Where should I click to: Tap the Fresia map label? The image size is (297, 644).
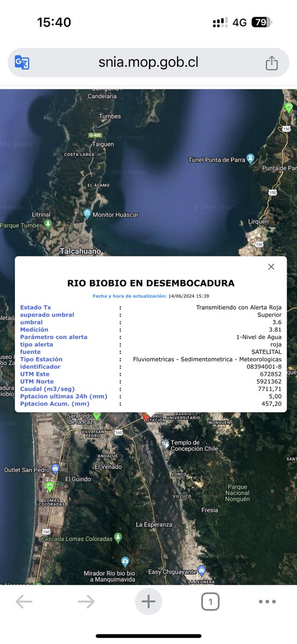coord(210,510)
